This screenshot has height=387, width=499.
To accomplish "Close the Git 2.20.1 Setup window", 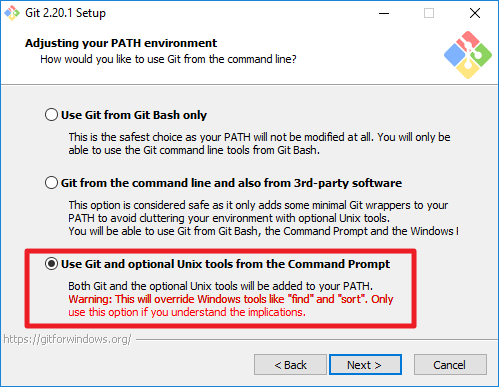I will [475, 13].
